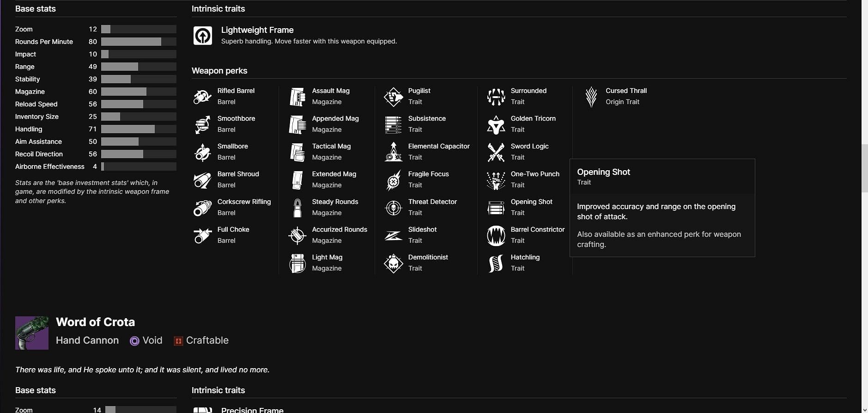Click the Airborne Effectiveness stat label

(50, 166)
